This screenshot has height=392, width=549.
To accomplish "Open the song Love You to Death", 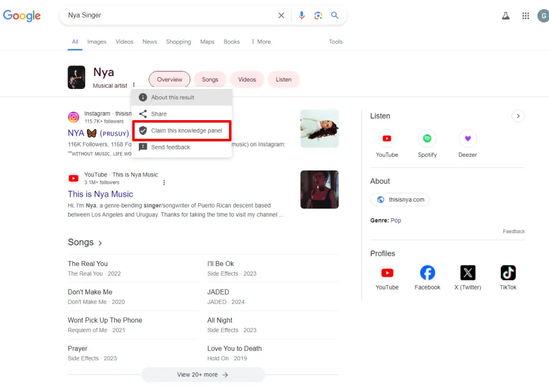I will pos(235,349).
